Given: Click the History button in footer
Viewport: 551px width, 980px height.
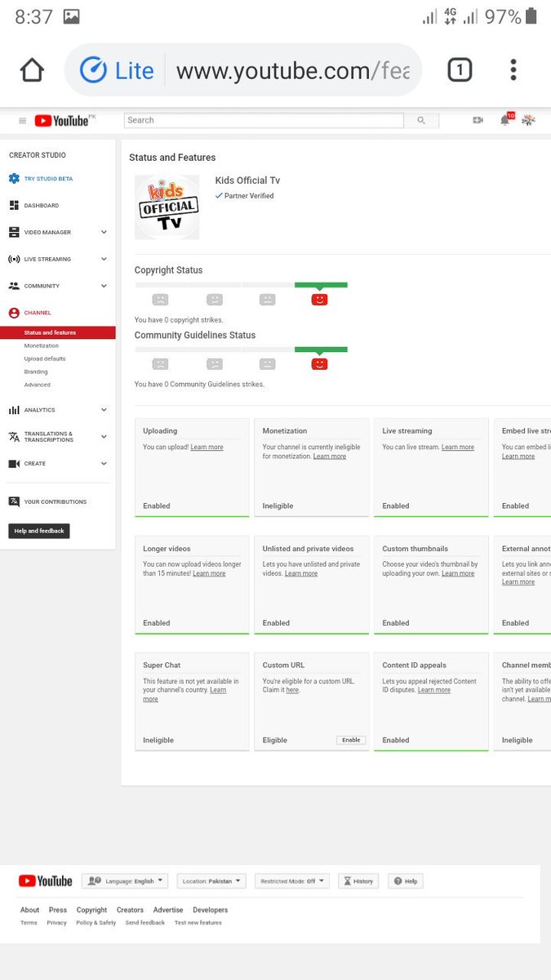Looking at the screenshot, I should (358, 881).
